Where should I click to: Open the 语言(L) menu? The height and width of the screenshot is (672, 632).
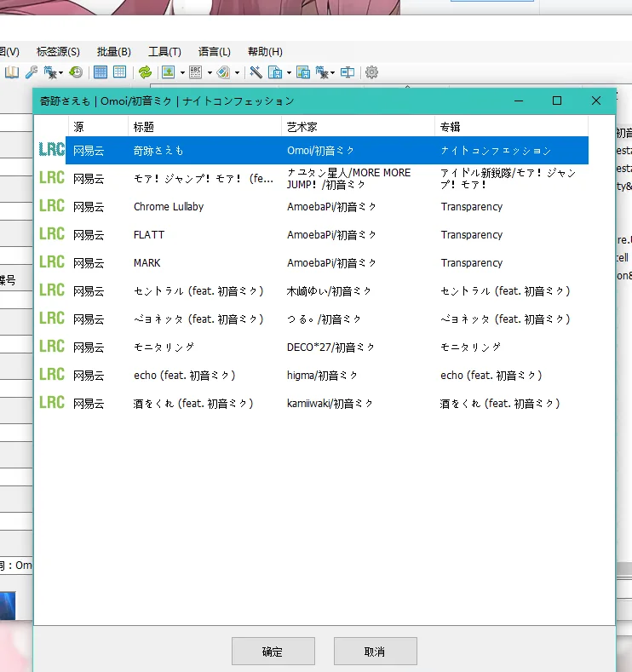pos(215,52)
